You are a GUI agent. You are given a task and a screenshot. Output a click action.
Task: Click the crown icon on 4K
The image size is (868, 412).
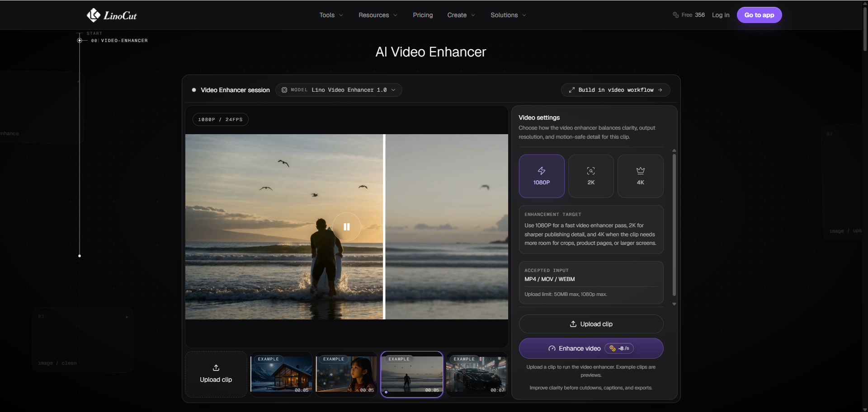pyautogui.click(x=640, y=171)
